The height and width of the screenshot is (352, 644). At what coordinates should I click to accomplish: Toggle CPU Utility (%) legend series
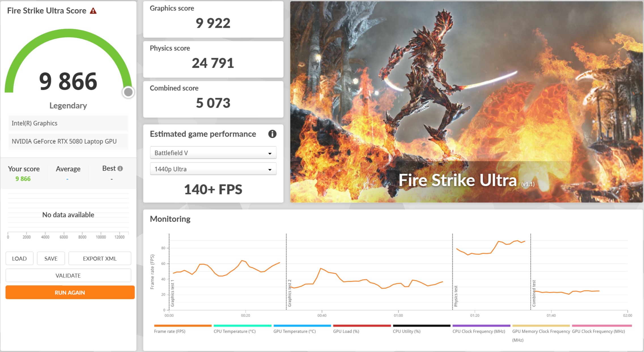click(407, 331)
